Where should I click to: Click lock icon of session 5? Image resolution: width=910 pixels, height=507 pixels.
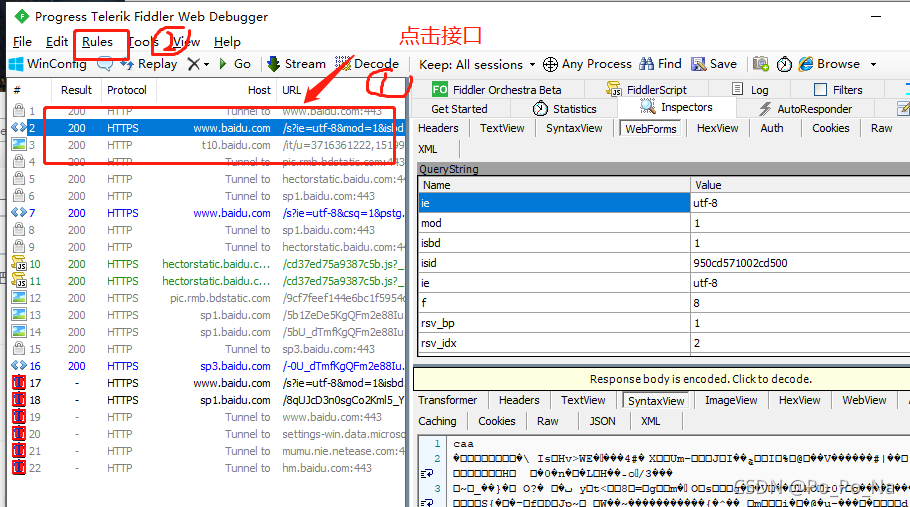click(19, 179)
